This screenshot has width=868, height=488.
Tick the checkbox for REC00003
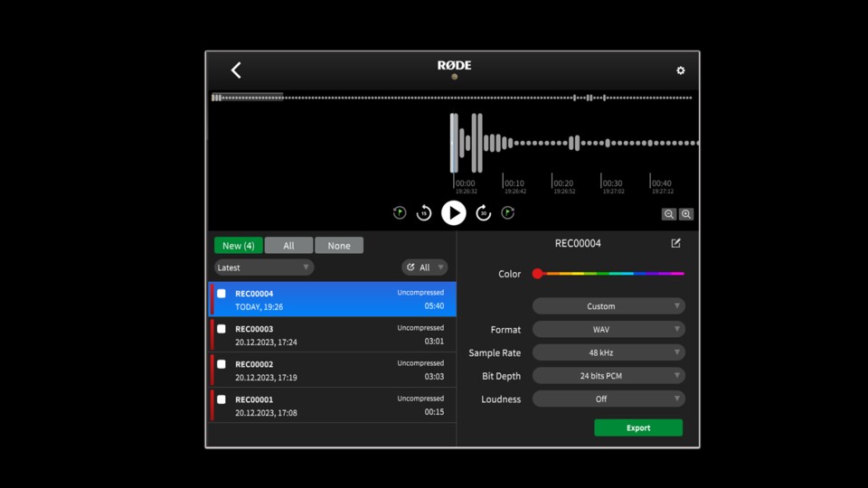tap(222, 329)
